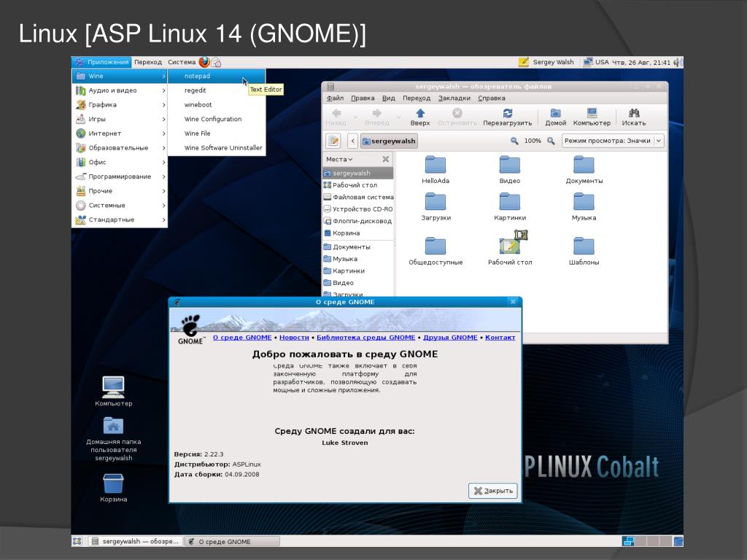Open the Справка menu in file browser

point(491,98)
